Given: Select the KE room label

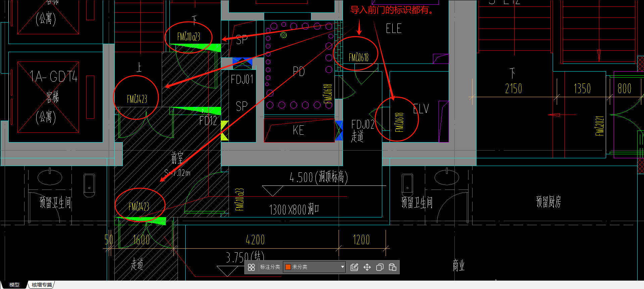Looking at the screenshot, I should (298, 130).
